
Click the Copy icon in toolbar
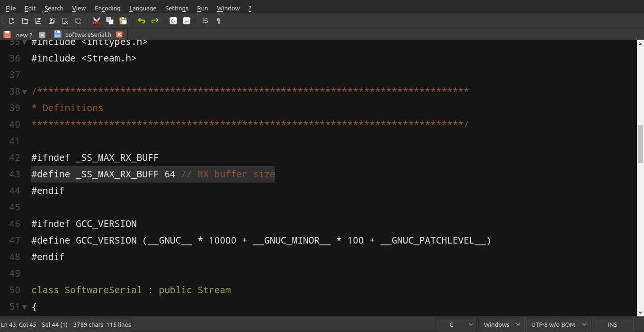coord(110,21)
